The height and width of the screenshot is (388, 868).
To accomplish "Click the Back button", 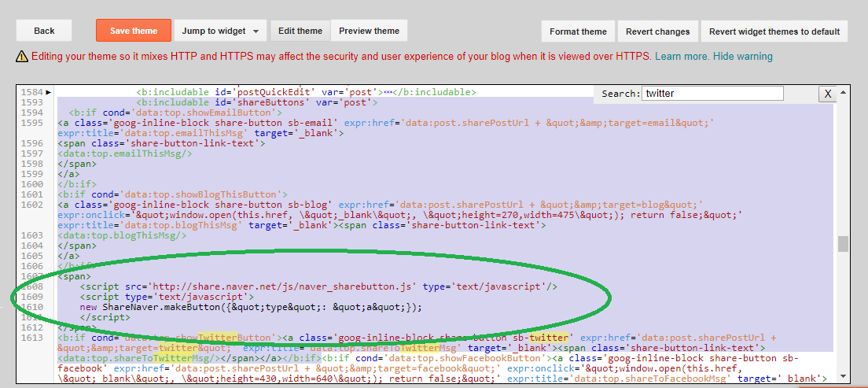I will tap(44, 31).
